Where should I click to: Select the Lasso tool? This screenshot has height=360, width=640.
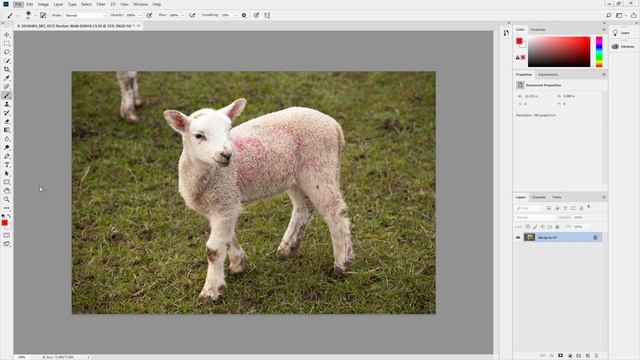click(7, 52)
